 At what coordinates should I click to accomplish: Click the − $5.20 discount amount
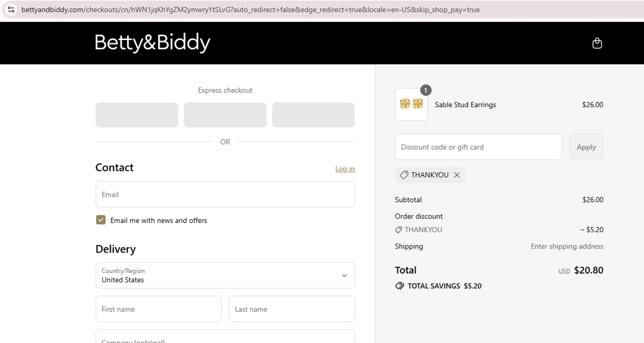click(592, 230)
